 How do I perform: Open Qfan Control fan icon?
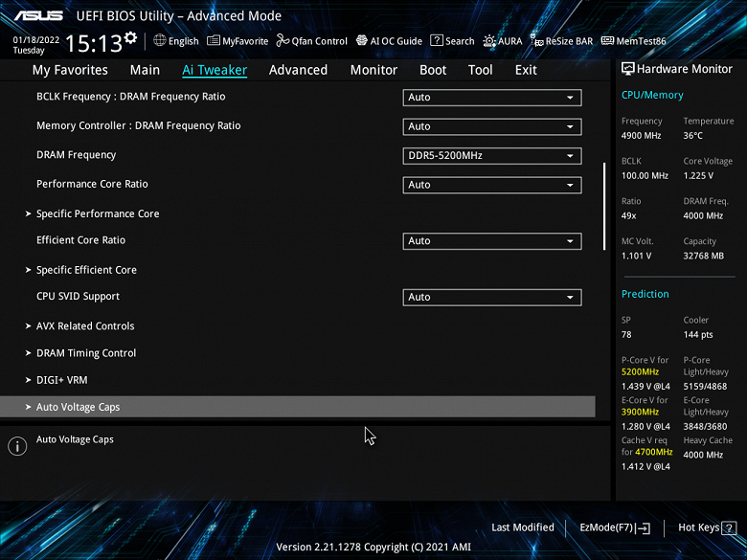click(283, 41)
